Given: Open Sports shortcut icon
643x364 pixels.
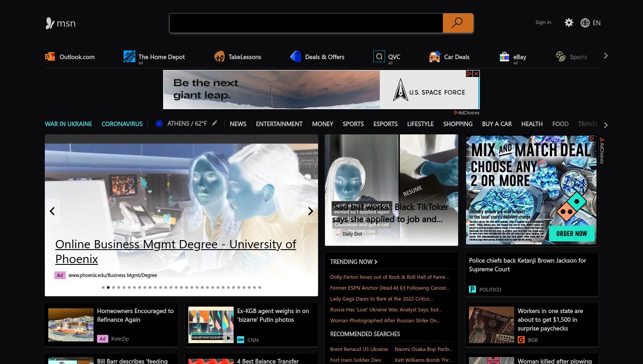Looking at the screenshot, I should pos(561,57).
